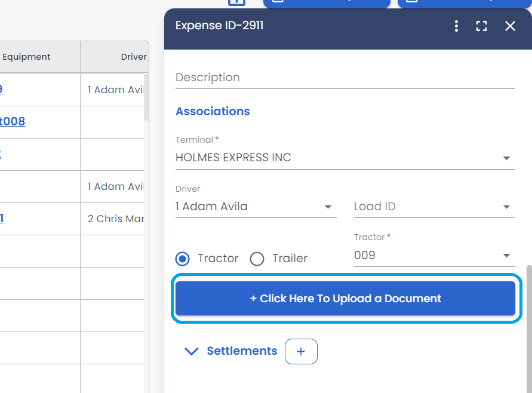532x393 pixels.
Task: Click the table's vertical scrollbar thumb
Action: coord(146,97)
